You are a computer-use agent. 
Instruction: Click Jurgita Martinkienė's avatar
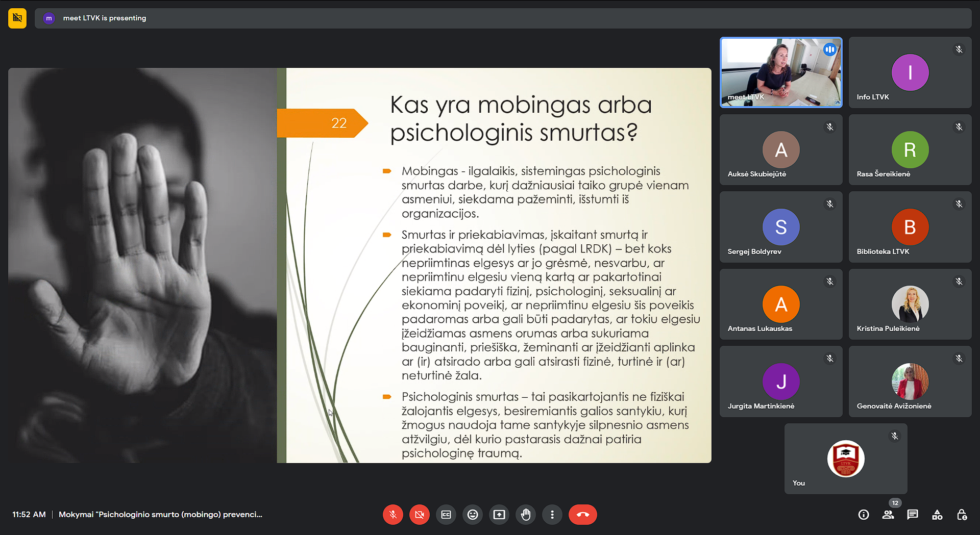[781, 381]
